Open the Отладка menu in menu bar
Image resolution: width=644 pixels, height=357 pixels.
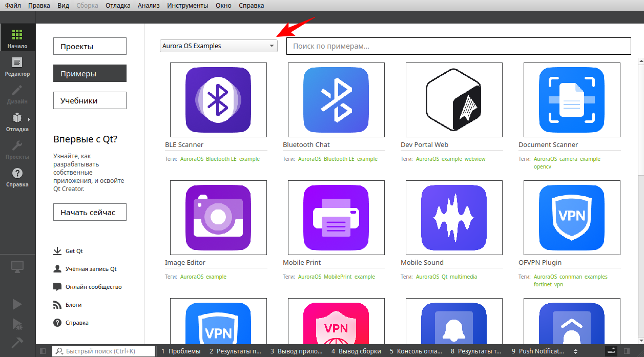tap(118, 6)
